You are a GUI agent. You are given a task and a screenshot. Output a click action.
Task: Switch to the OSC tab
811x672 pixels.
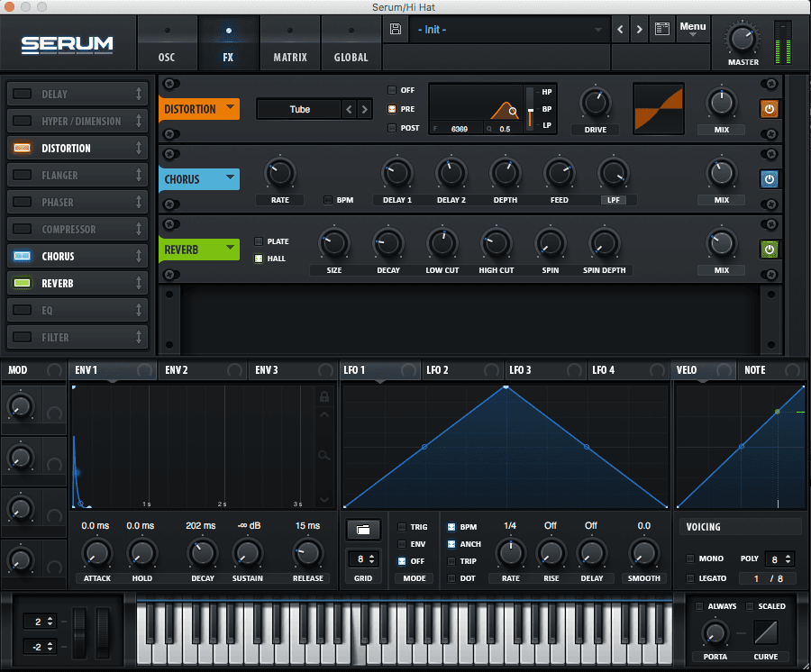[x=167, y=43]
